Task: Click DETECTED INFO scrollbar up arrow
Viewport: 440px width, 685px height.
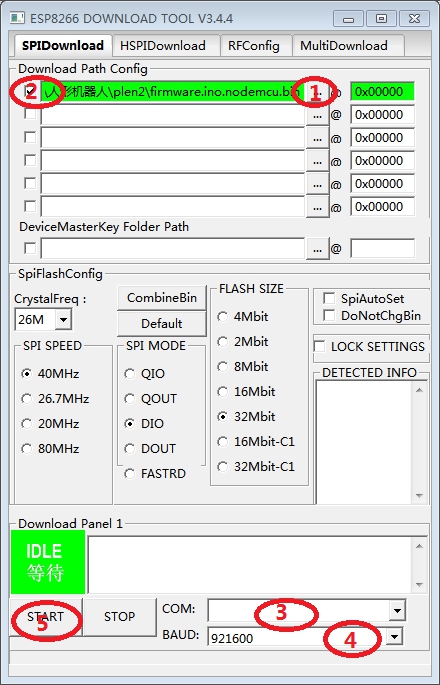Action: 419,390
